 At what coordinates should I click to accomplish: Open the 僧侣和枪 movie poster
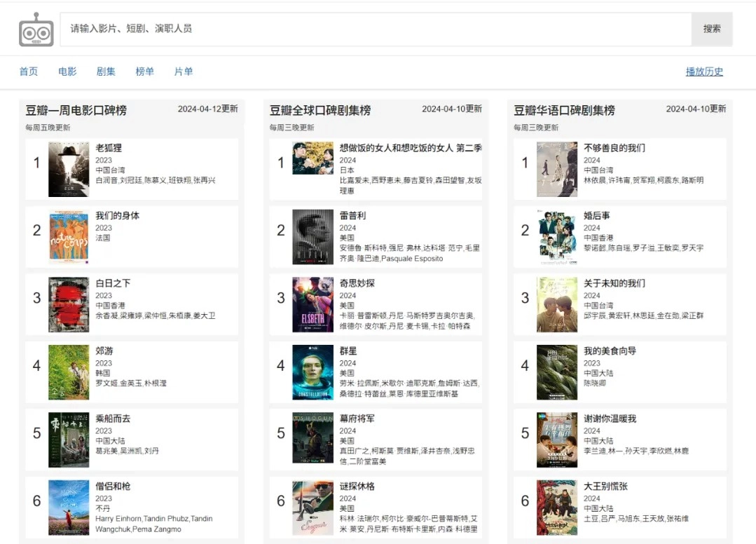pos(69,508)
